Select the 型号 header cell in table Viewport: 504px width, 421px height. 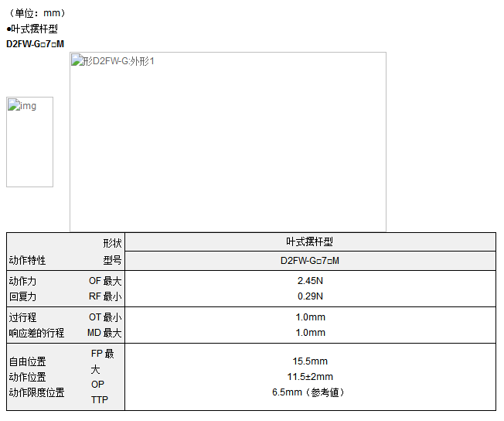[x=112, y=261]
